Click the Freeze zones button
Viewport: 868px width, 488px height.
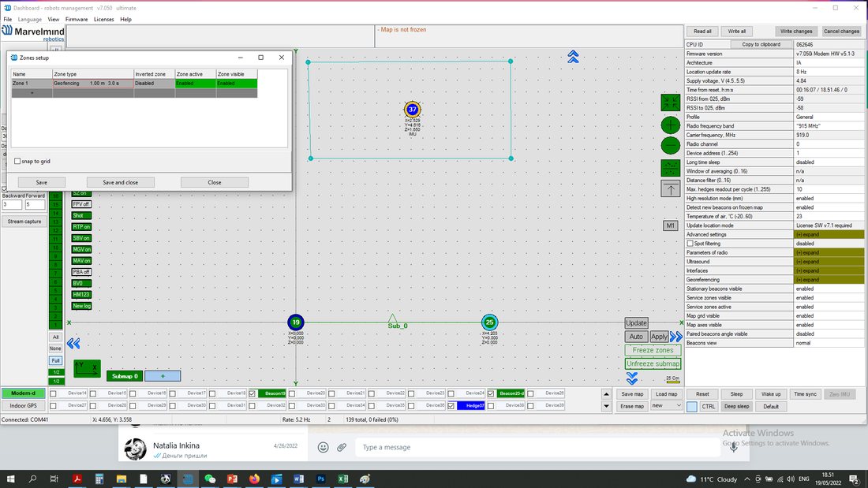pos(653,350)
